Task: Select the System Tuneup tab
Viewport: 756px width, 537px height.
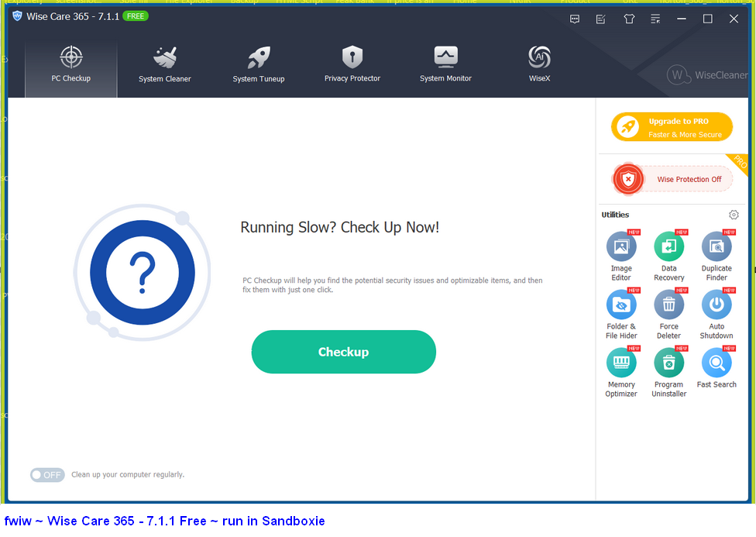Action: pyautogui.click(x=259, y=64)
